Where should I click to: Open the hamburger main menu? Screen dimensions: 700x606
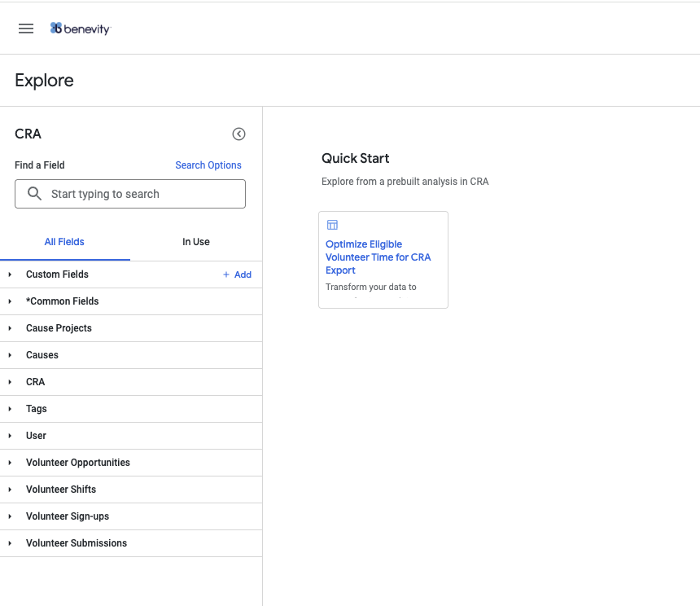26,29
